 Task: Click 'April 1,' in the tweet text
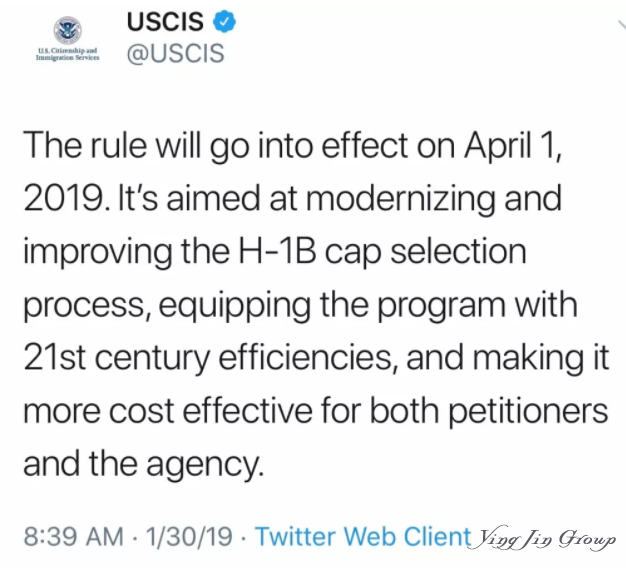click(513, 146)
